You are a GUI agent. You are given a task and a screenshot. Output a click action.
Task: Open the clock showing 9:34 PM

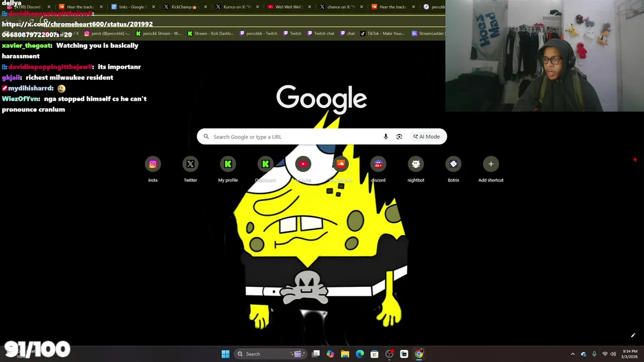coord(630,354)
